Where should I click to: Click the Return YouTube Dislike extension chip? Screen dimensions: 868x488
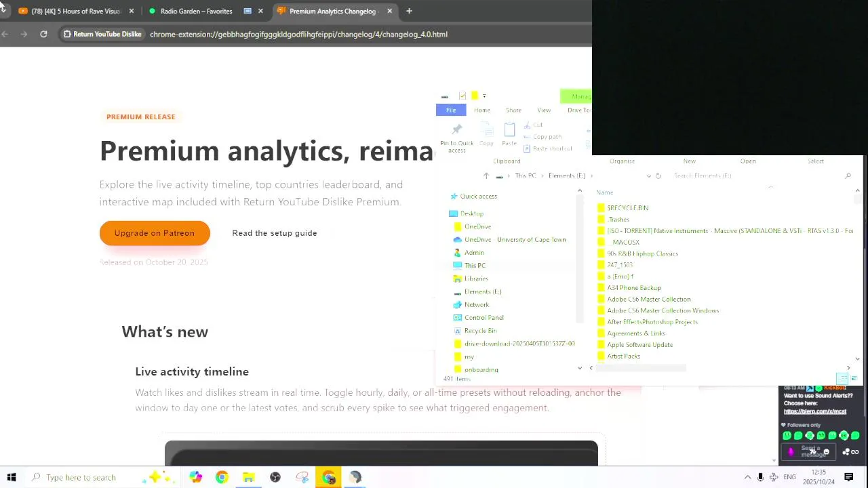[x=103, y=34]
